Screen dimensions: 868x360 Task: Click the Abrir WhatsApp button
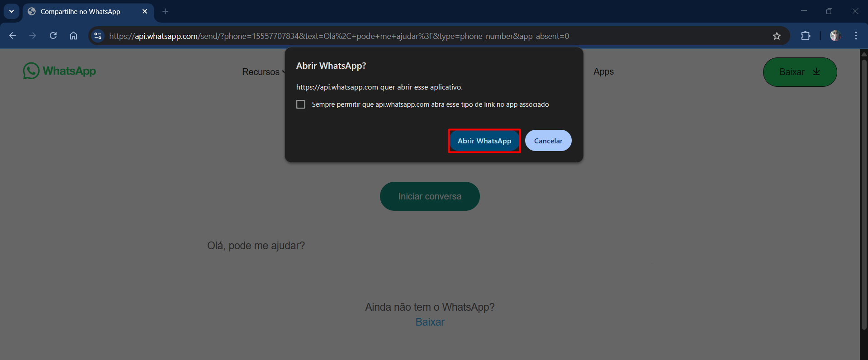[x=484, y=141]
